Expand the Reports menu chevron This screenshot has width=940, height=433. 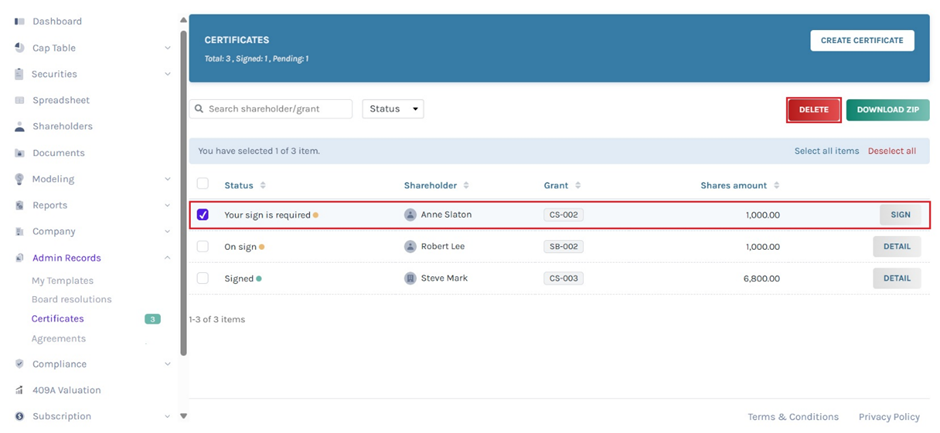(167, 205)
